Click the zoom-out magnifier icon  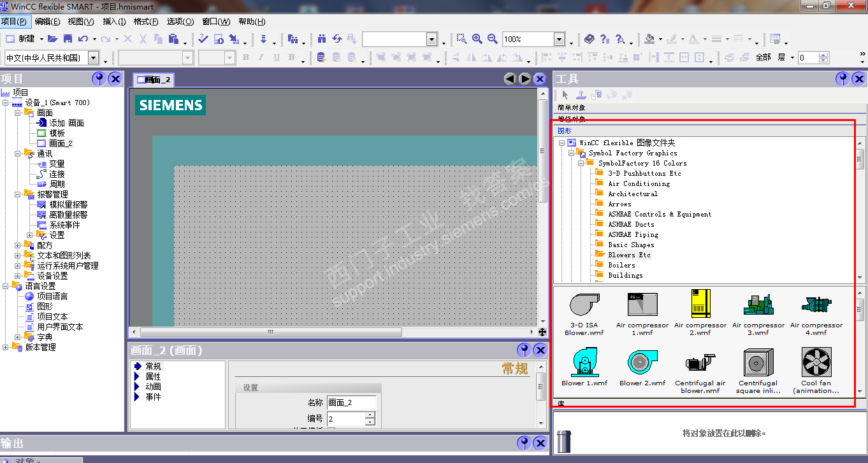pos(493,39)
